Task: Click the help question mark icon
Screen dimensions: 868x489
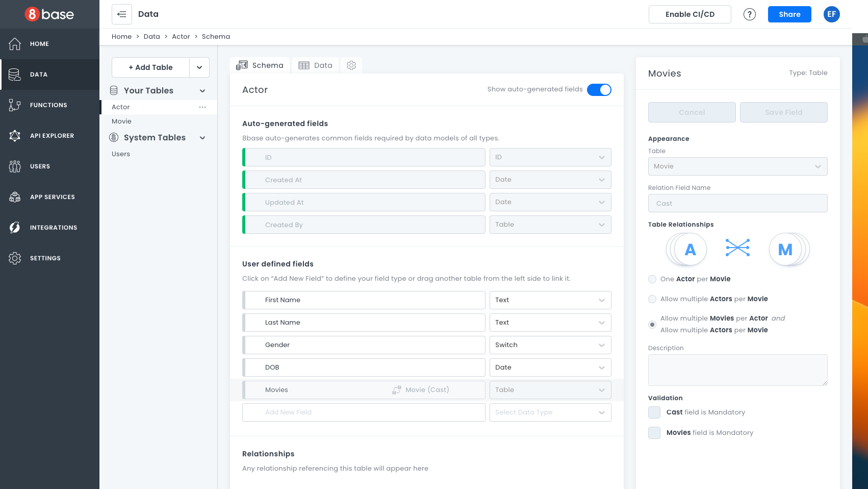Action: pyautogui.click(x=749, y=14)
